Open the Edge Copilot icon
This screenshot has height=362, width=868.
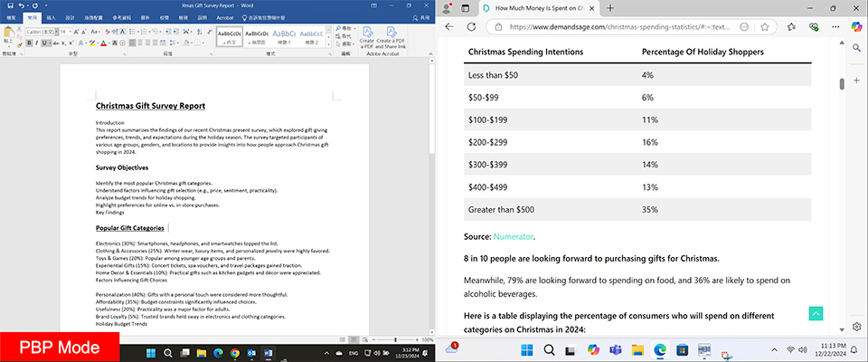pyautogui.click(x=857, y=27)
